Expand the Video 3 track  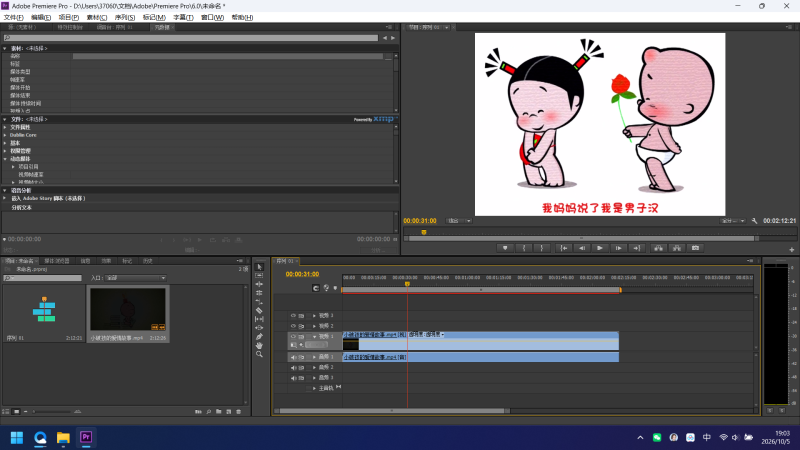click(314, 316)
